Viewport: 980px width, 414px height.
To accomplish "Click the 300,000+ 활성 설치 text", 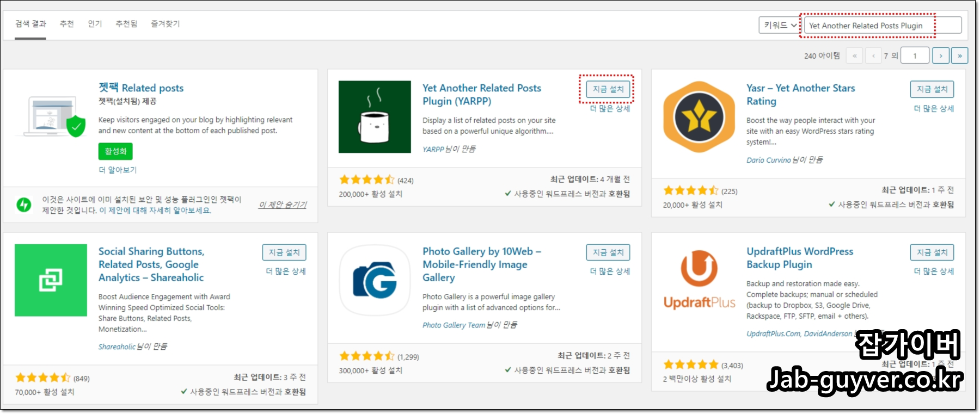I will [x=371, y=370].
